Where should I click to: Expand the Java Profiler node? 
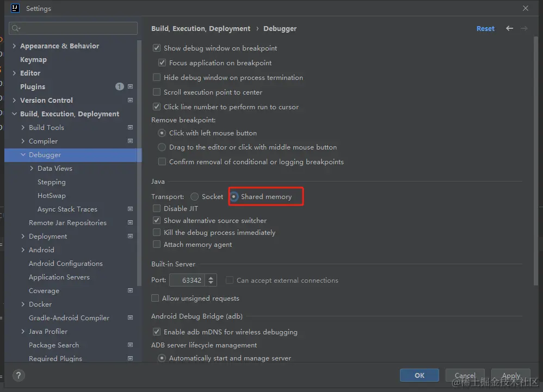click(x=23, y=332)
